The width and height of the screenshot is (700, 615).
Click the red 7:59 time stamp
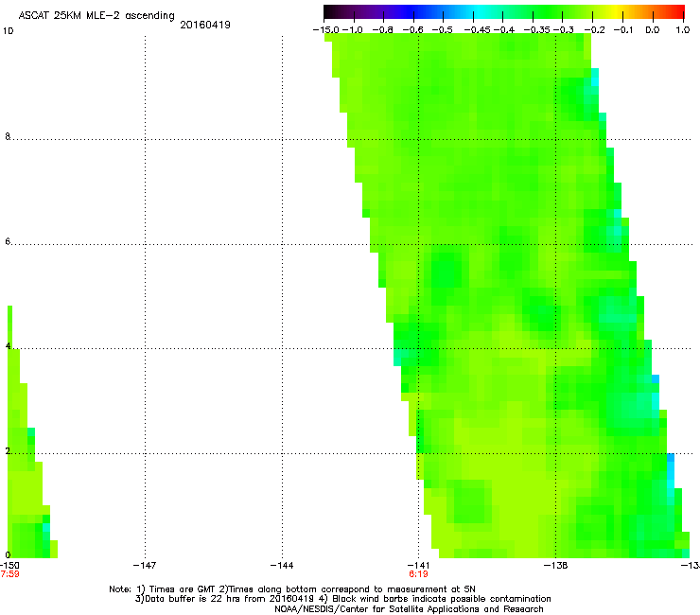click(x=9, y=574)
